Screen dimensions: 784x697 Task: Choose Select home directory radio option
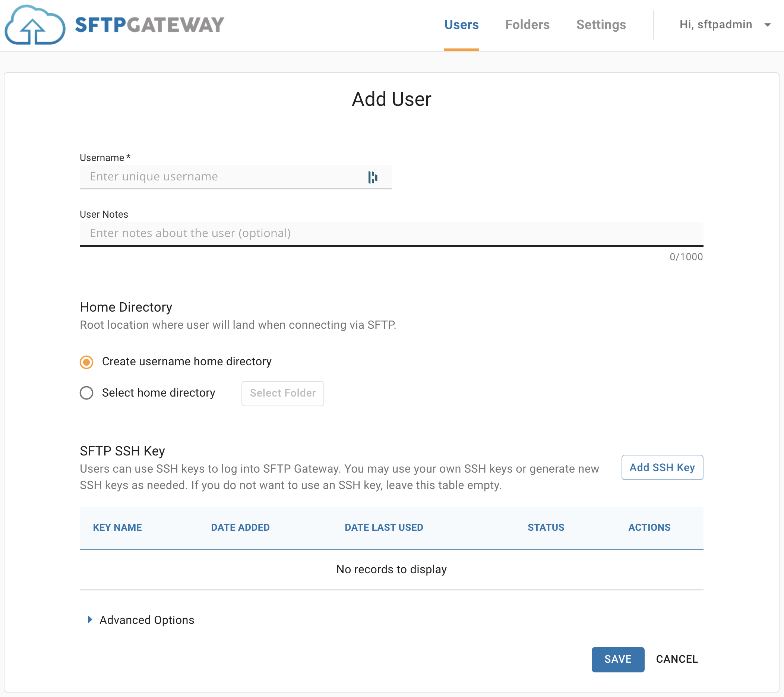(86, 393)
